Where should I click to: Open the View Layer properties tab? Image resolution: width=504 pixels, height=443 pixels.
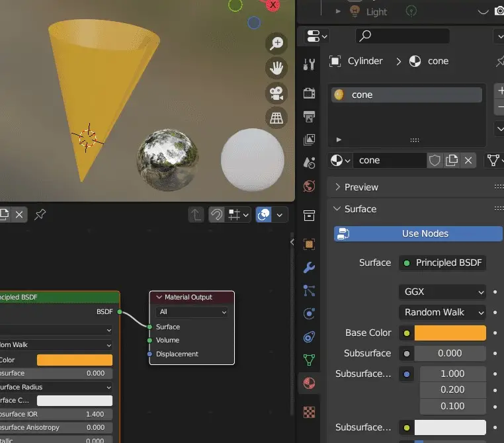point(309,140)
